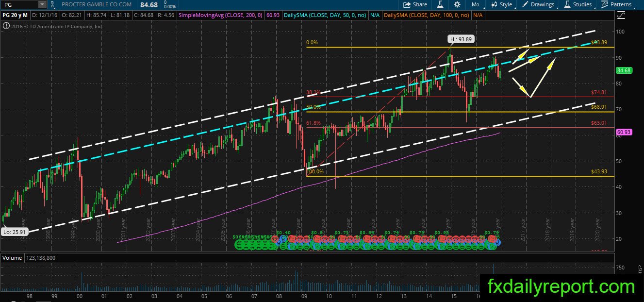Open the PG symbol dropdown arrow
644x302 pixels.
pos(42,4)
